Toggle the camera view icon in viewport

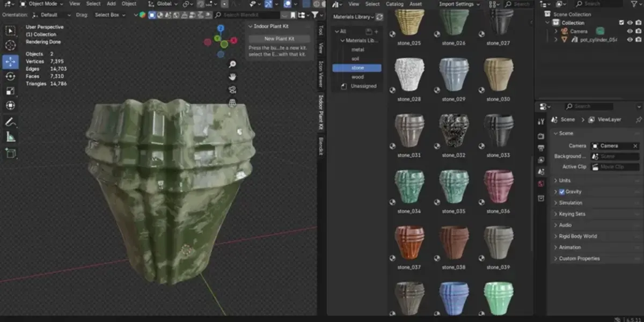click(x=233, y=90)
